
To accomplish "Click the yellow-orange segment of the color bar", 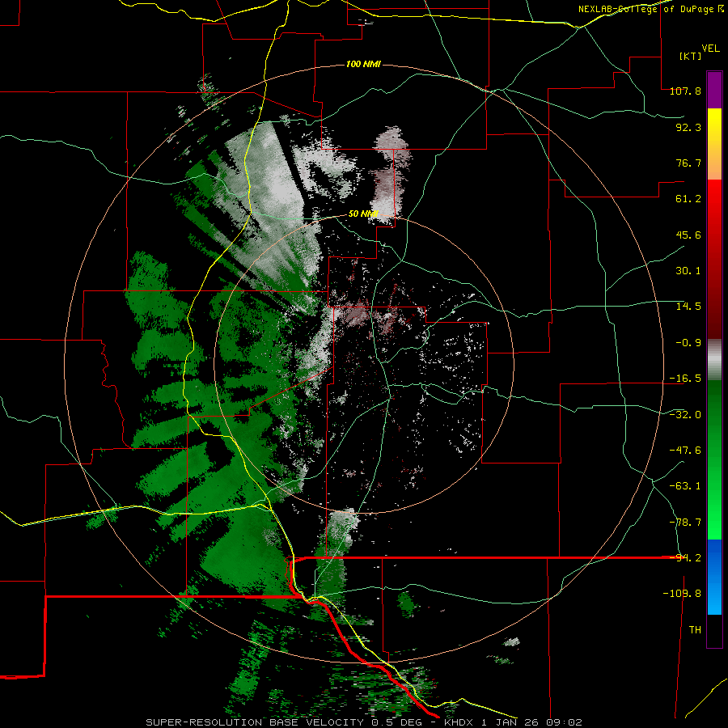I will [x=714, y=144].
